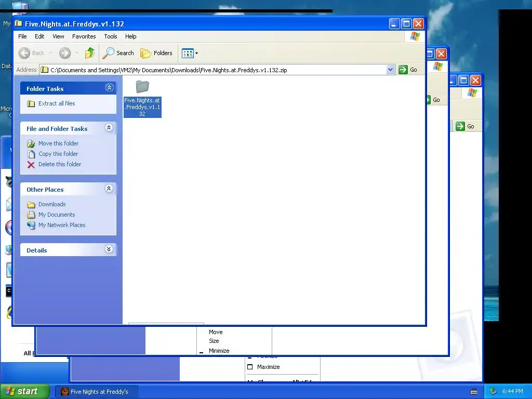The height and width of the screenshot is (399, 532).
Task: Open Back history dropdown arrow
Action: 51,53
